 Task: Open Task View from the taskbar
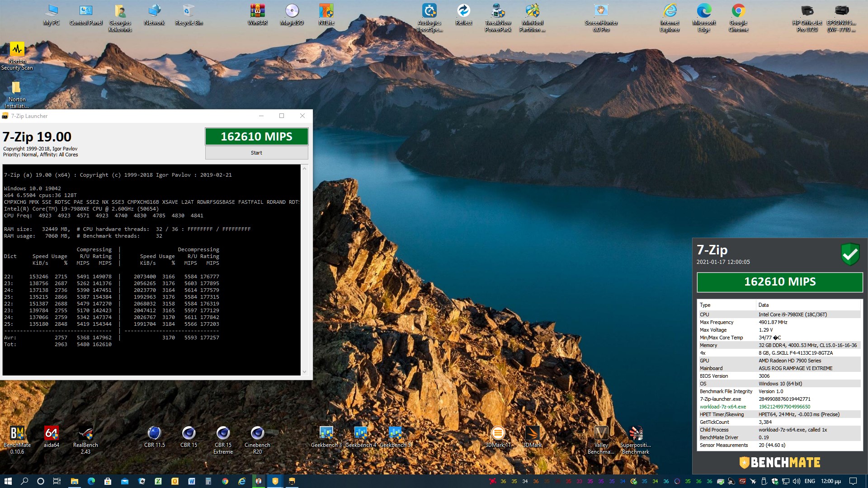[57, 481]
